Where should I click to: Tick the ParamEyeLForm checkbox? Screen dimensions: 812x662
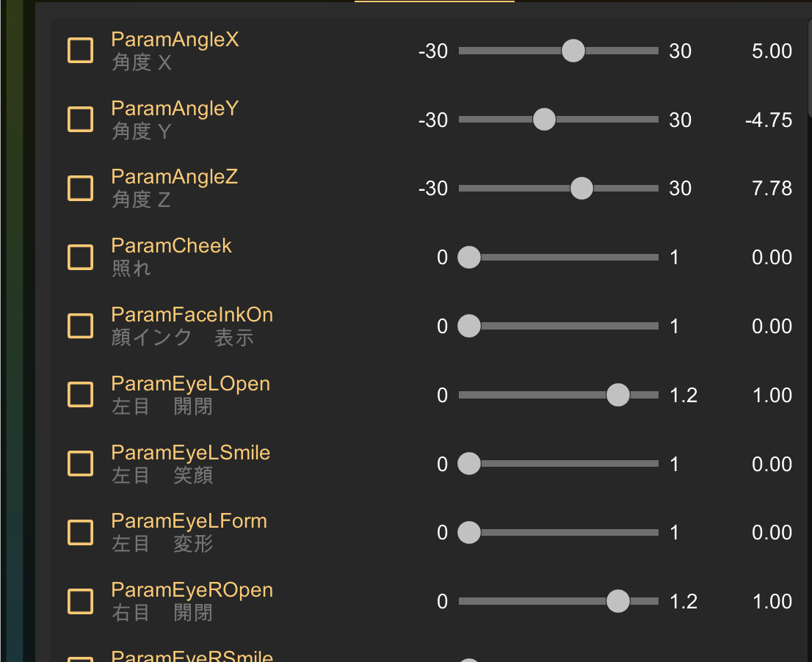(x=81, y=532)
